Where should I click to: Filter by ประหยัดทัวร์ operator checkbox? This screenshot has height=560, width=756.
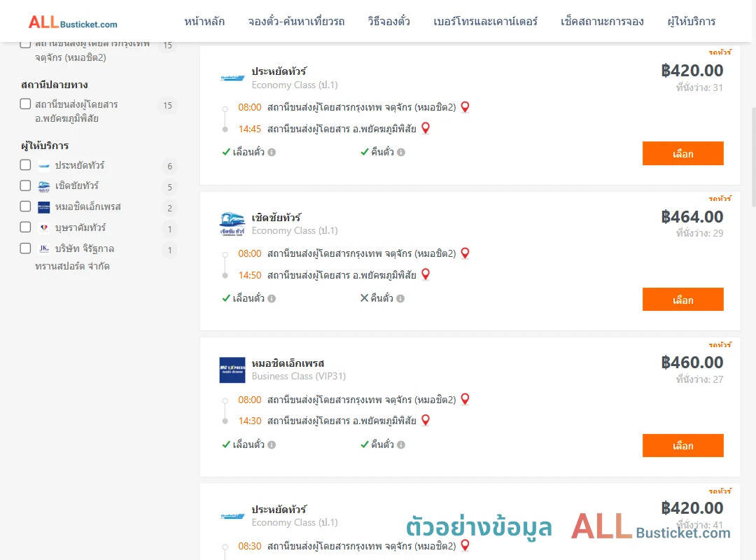[x=26, y=165]
